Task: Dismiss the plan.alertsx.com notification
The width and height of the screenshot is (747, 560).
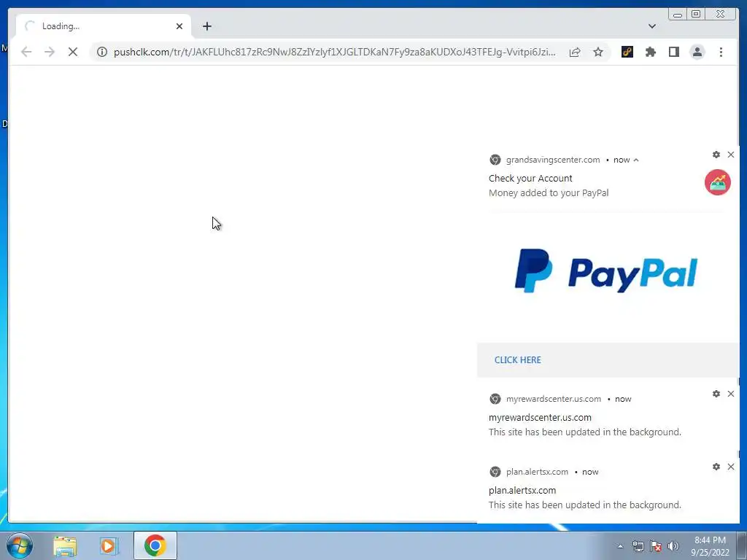Action: (731, 467)
